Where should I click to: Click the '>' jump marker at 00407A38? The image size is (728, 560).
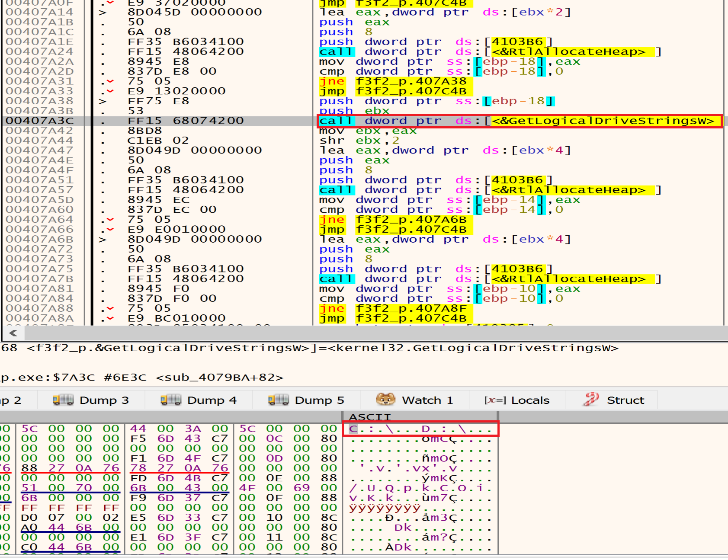click(x=103, y=101)
